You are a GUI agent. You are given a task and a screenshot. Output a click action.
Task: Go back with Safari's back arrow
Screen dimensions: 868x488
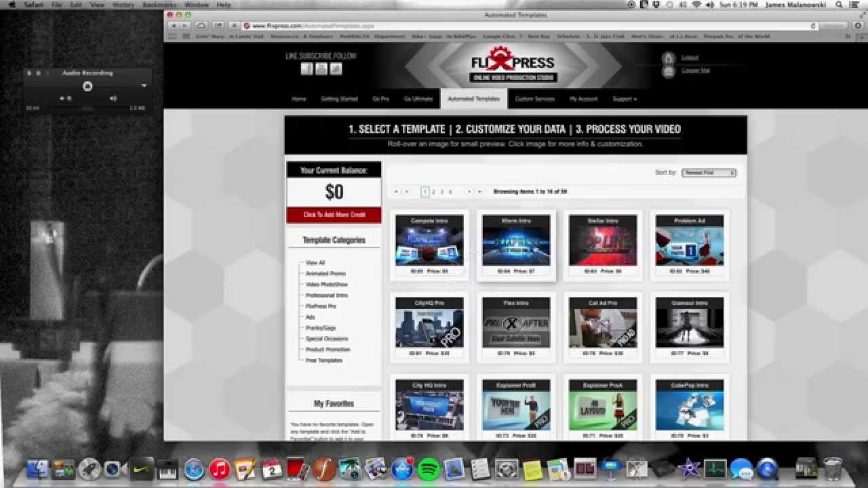(173, 26)
